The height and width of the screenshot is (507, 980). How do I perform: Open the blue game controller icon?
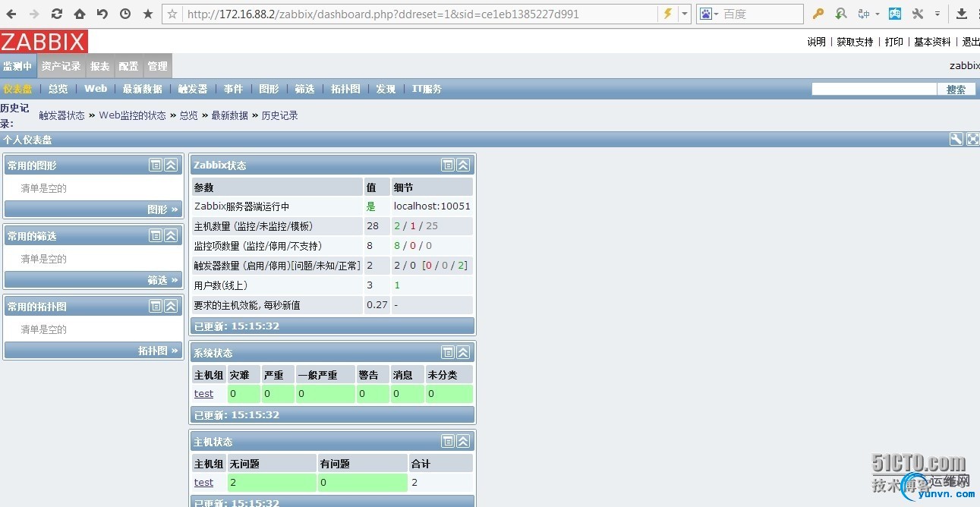pyautogui.click(x=896, y=14)
